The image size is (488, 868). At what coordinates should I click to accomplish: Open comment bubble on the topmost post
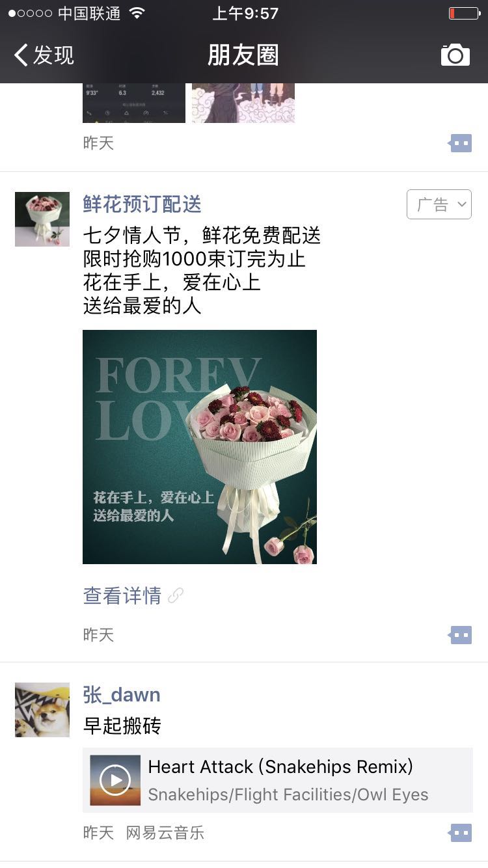coord(460,142)
